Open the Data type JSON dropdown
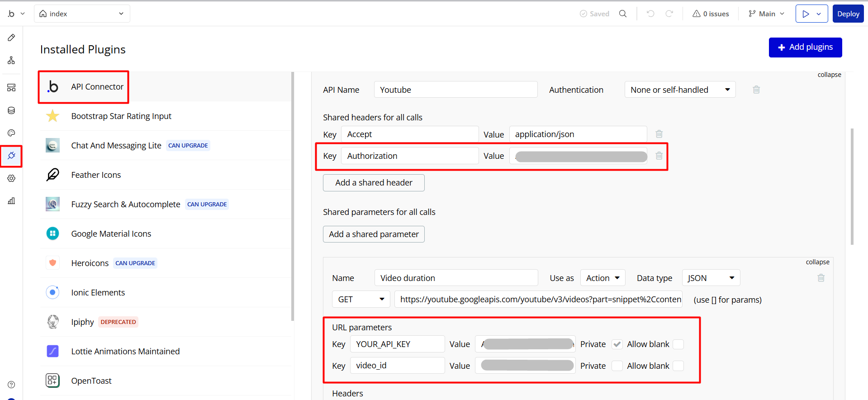 [711, 278]
